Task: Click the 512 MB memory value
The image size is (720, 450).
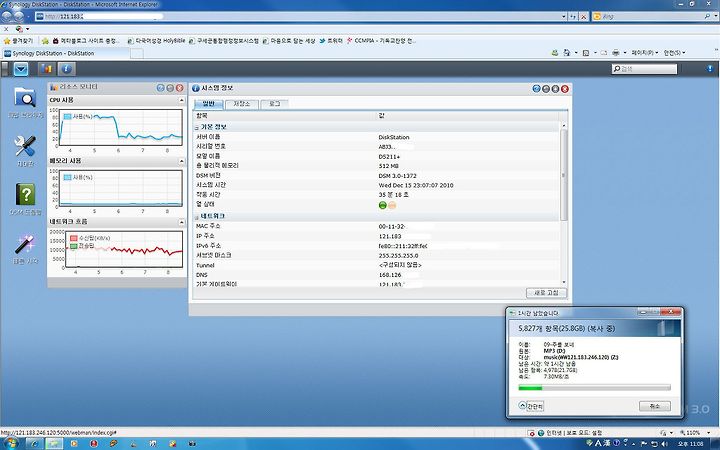Action: pos(388,166)
